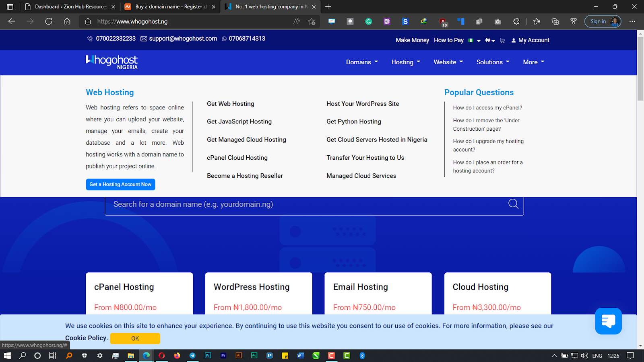This screenshot has height=362, width=644.
Task: Go back to the previous page
Action: pos(12,21)
